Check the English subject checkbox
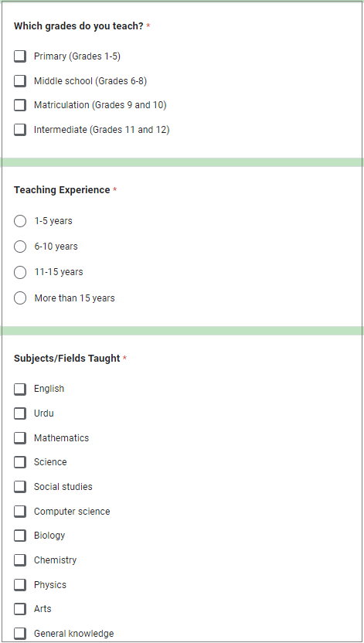 pos(19,389)
